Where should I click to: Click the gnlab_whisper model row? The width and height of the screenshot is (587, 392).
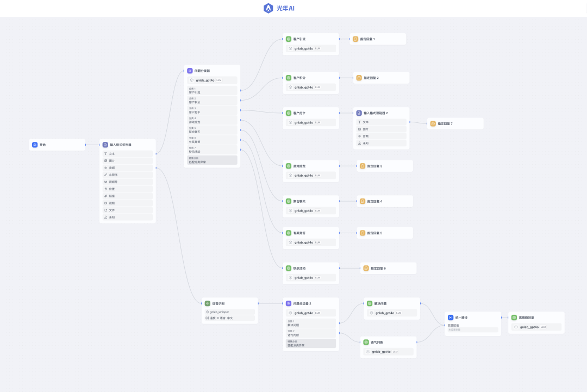[x=230, y=312]
